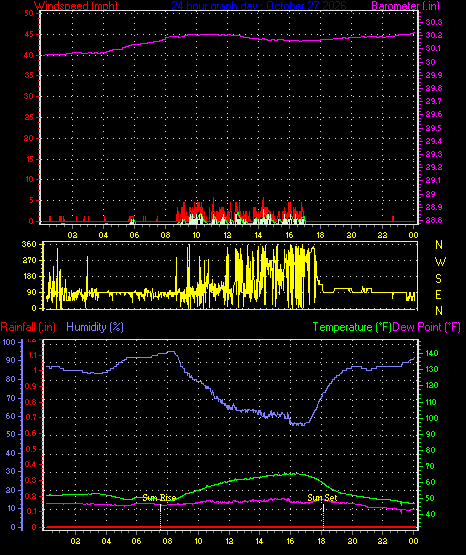Image resolution: width=466 pixels, height=555 pixels.
Task: Click hour 00 under the windspeed chart
Action: [413, 235]
